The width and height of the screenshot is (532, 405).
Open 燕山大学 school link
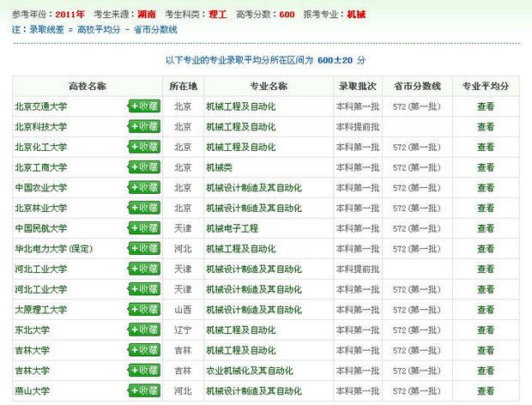33,391
